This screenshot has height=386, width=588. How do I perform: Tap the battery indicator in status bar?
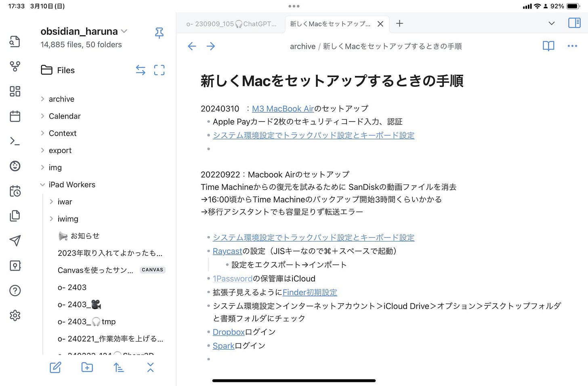[573, 6]
